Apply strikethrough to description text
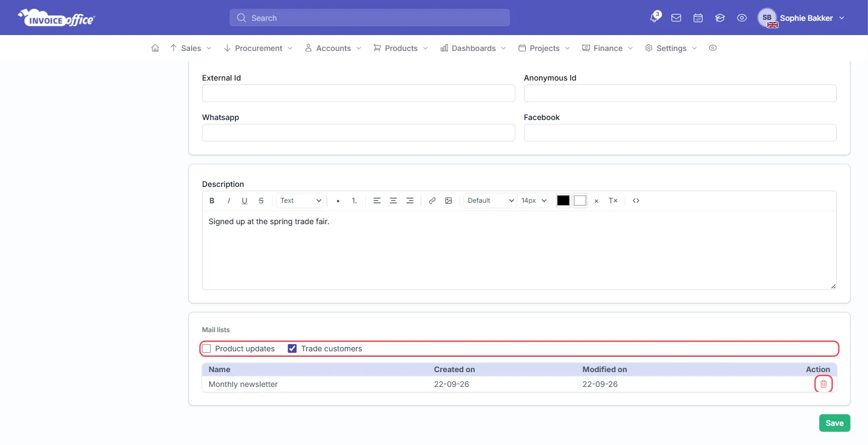 pos(261,201)
